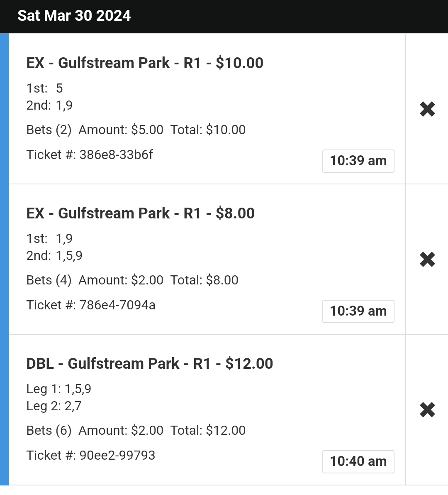
Task: Click the 1st: 5 selection in first ticket
Action: tap(45, 88)
